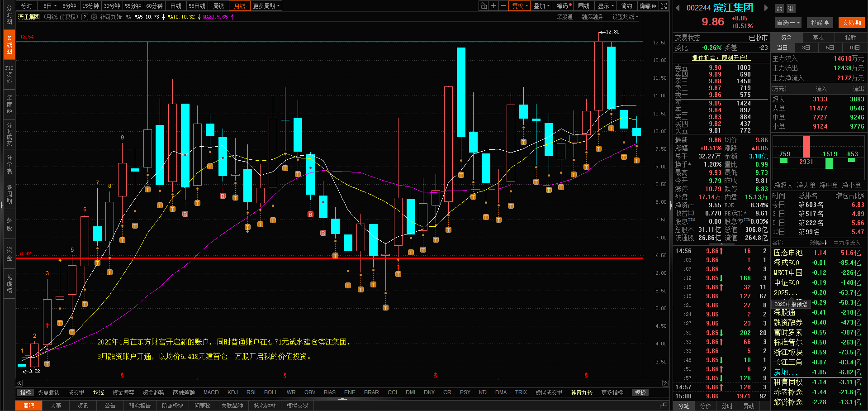Open the 抓住机会，即刻开户 link
Screen dimensions: 868x411
721,58
